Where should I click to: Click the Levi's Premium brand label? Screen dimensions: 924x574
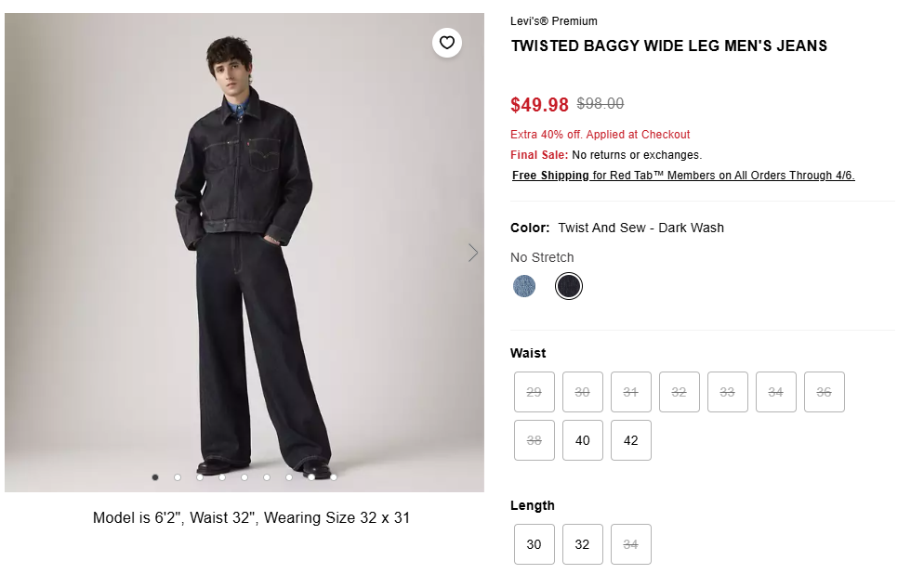pyautogui.click(x=554, y=21)
